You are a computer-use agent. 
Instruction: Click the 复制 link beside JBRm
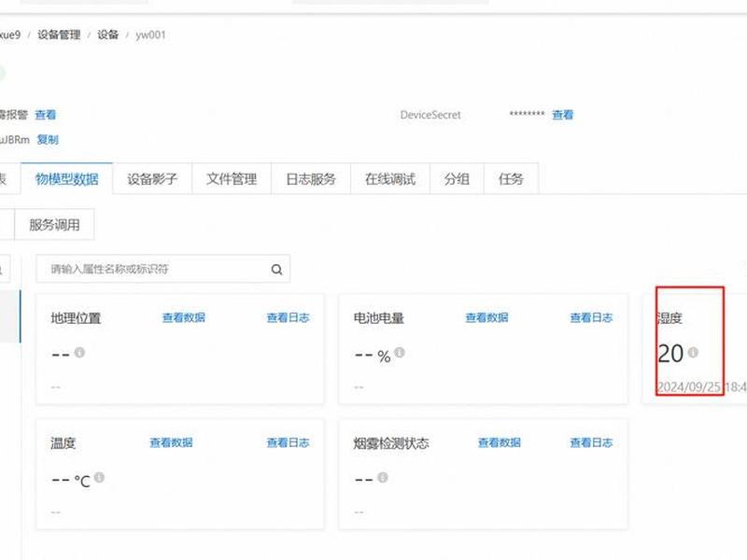(48, 139)
